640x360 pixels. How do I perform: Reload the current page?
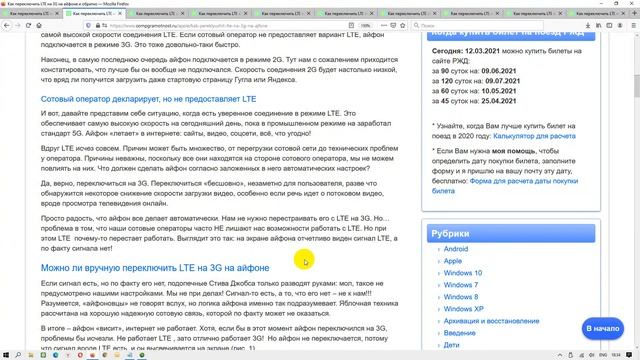(28, 25)
